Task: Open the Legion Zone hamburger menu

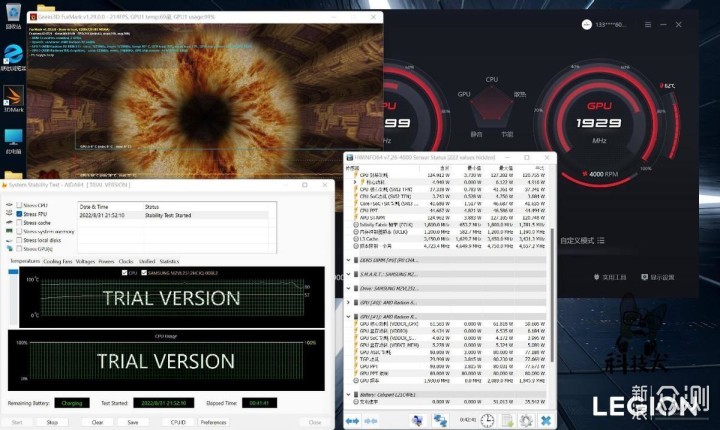Action: [x=648, y=25]
